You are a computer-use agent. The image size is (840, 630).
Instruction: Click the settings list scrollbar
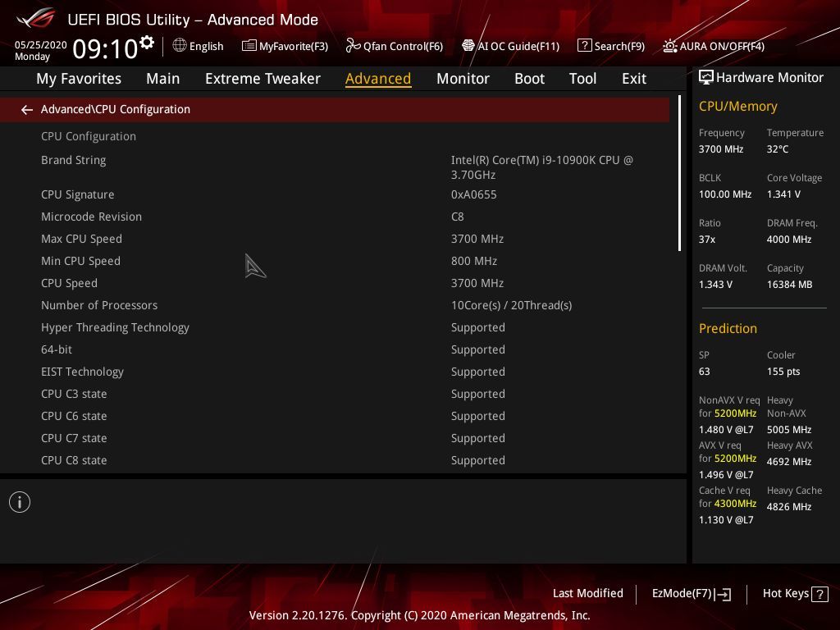point(679,173)
